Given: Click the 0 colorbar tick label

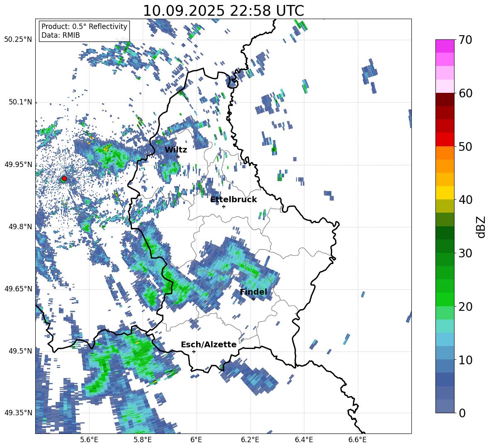Looking at the screenshot, I should point(462,413).
